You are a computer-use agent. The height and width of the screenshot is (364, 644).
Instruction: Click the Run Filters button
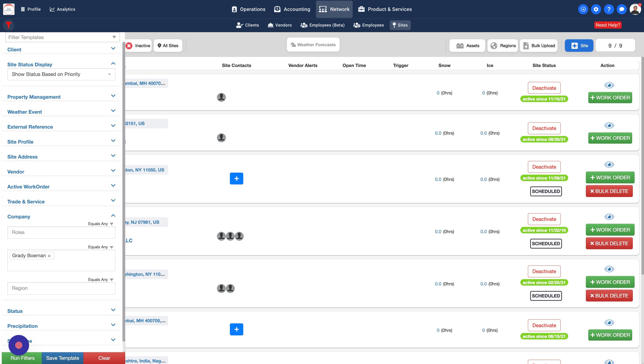coord(22,358)
